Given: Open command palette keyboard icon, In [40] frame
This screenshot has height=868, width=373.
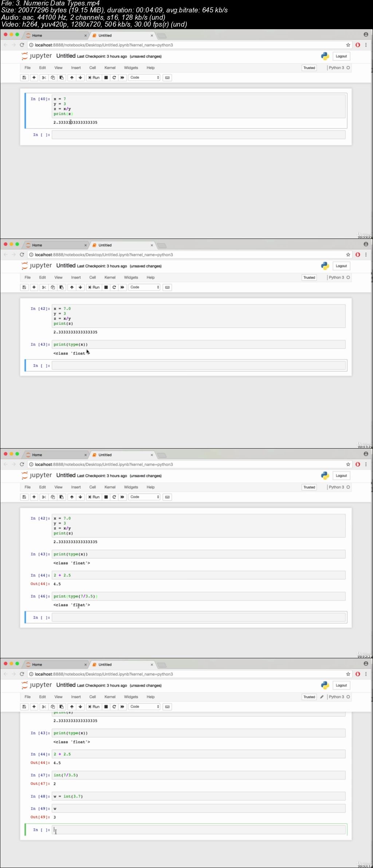Looking at the screenshot, I should click(x=167, y=77).
